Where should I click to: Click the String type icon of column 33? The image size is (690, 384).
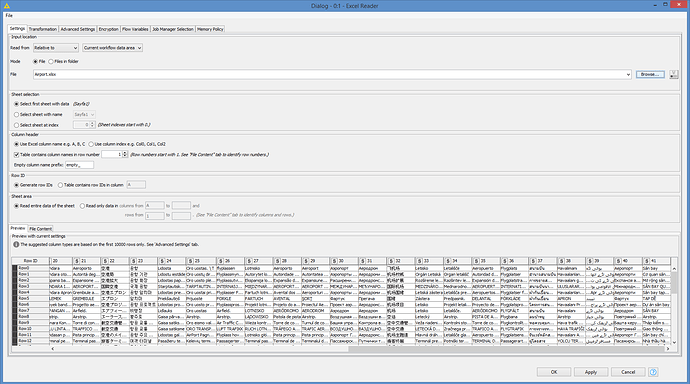pyautogui.click(x=419, y=261)
